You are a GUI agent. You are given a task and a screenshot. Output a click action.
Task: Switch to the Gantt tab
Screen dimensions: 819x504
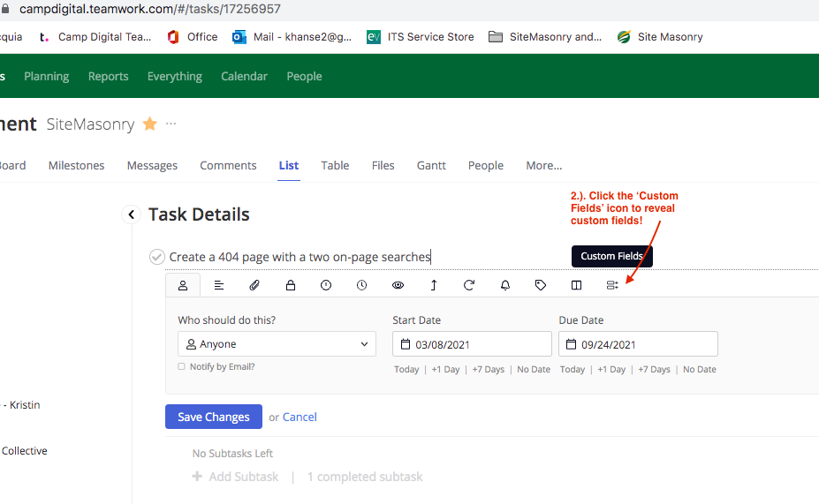pyautogui.click(x=431, y=165)
